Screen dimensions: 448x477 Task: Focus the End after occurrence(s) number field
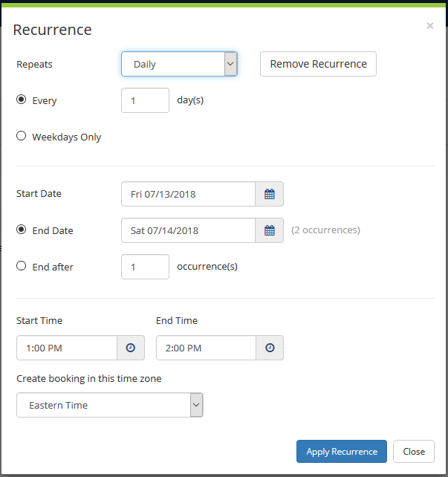(x=145, y=267)
